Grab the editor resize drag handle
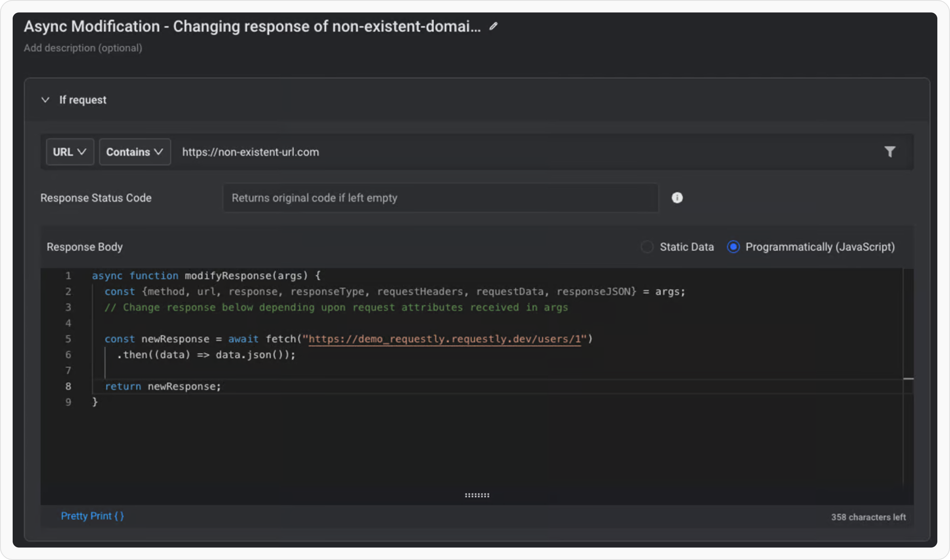The width and height of the screenshot is (950, 560). 477,495
